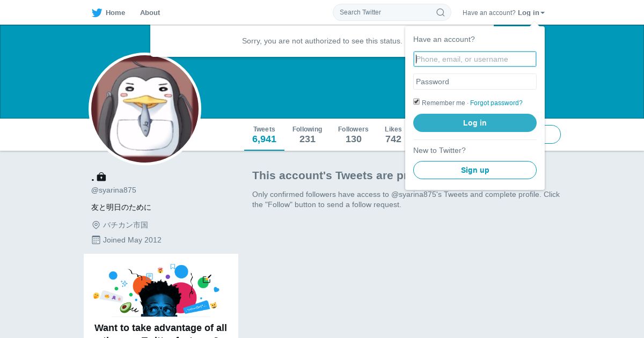
Task: Open the penguin profile avatar
Action: (x=145, y=109)
